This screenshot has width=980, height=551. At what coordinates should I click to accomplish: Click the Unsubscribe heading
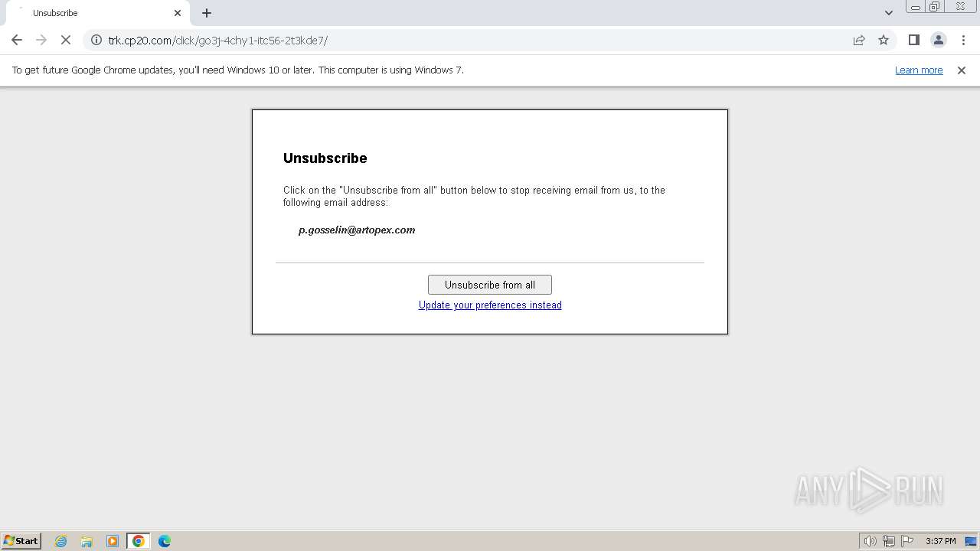325,158
